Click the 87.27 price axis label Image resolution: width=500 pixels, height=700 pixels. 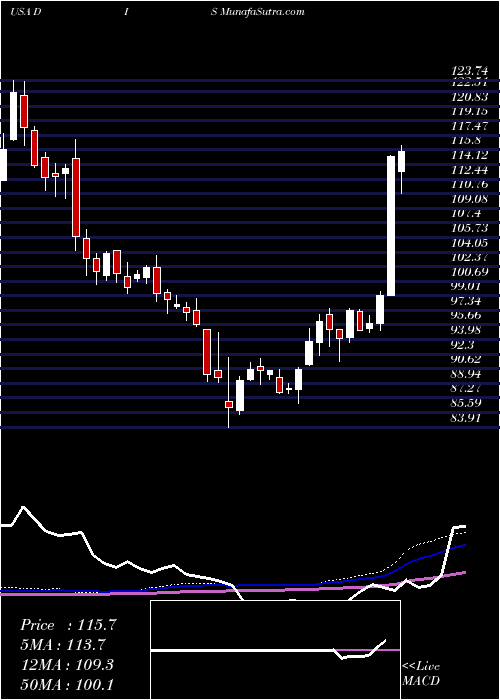(467, 388)
